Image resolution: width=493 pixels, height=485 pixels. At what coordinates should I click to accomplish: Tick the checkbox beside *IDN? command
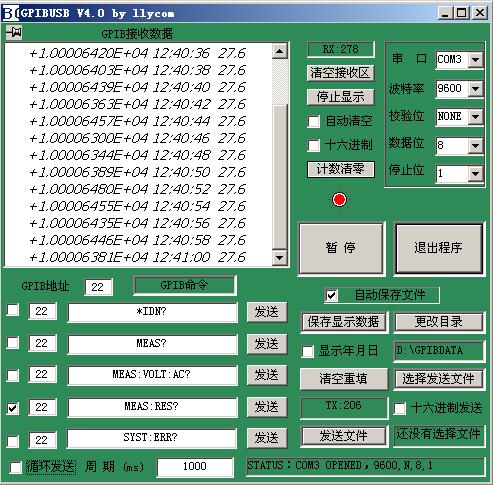point(13,310)
